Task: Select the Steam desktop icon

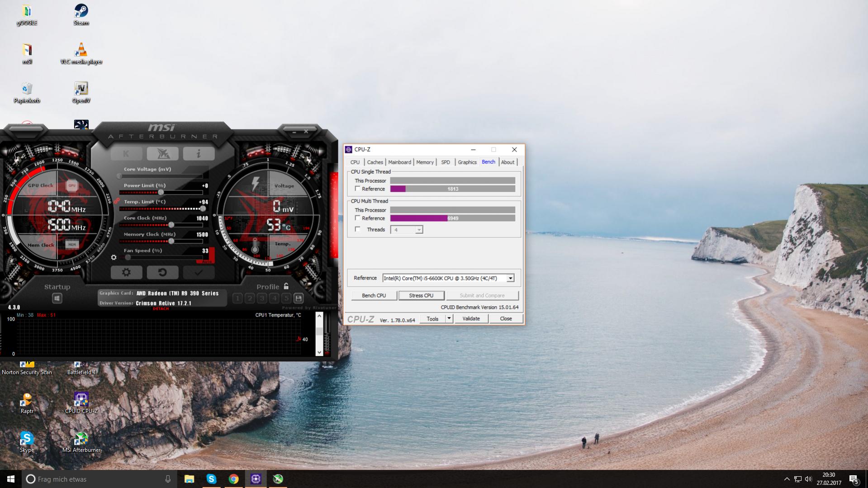Action: click(x=81, y=14)
